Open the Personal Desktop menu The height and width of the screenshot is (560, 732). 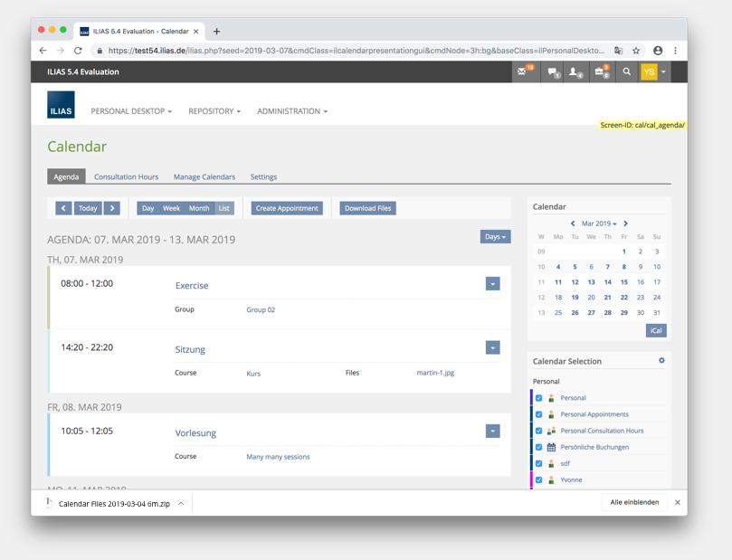[x=131, y=111]
